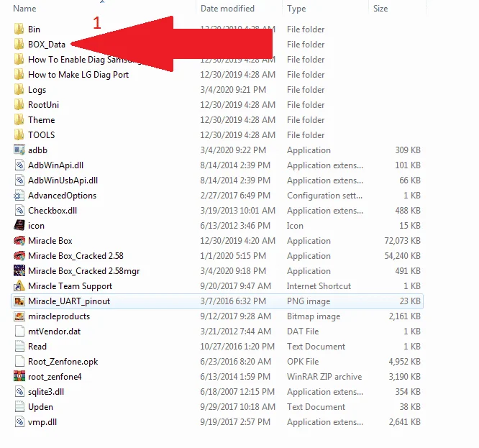Viewport: 479px width, 448px height.
Task: Click the AdbWinUsbApi.dll file icon
Action: click(19, 180)
